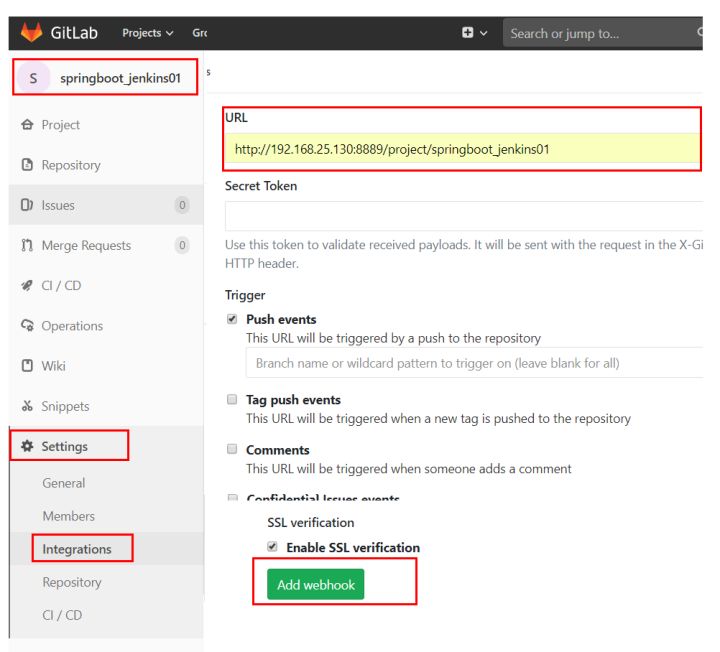The image size is (720, 652).
Task: Click the Add webhook button
Action: tap(315, 585)
